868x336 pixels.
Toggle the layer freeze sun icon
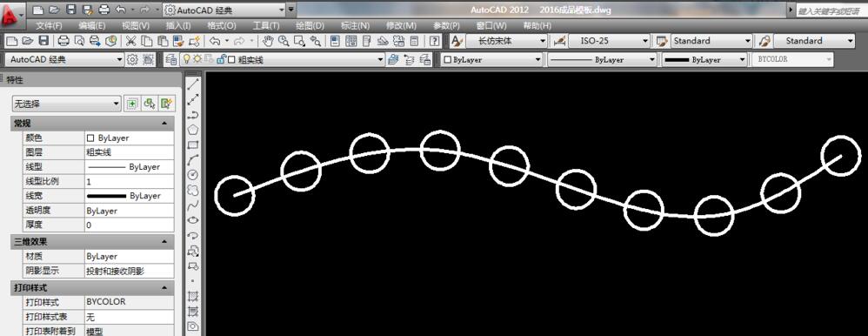tap(197, 59)
